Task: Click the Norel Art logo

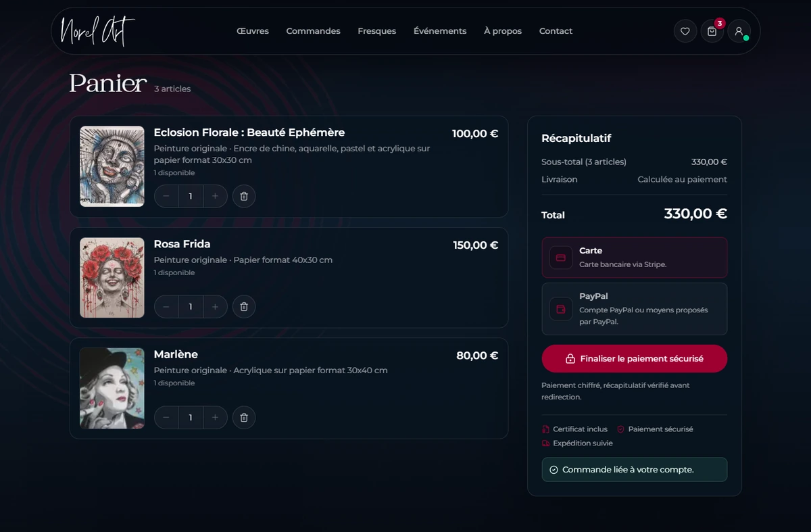Action: pyautogui.click(x=98, y=31)
